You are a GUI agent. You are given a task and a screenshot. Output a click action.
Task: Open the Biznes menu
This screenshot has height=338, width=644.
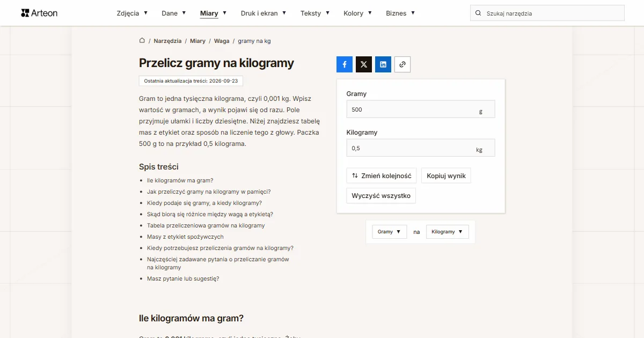point(400,13)
